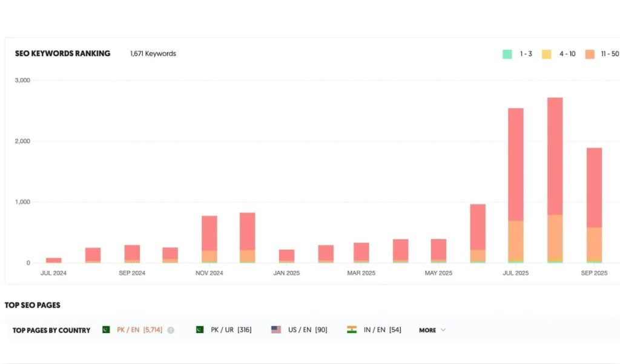Expand the MORE countries chevron
This screenshot has height=364, width=620.
click(443, 330)
